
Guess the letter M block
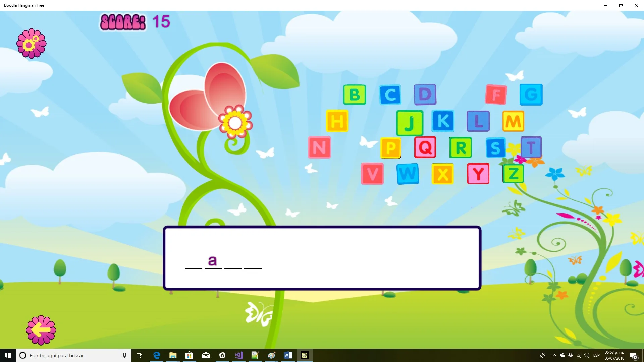[x=513, y=121]
